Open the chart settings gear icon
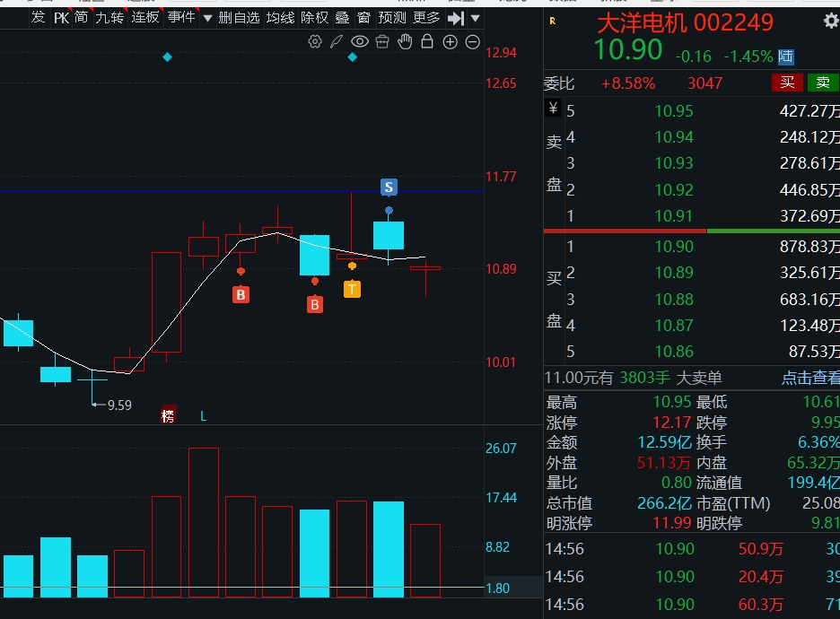The width and height of the screenshot is (840, 619). coord(315,42)
